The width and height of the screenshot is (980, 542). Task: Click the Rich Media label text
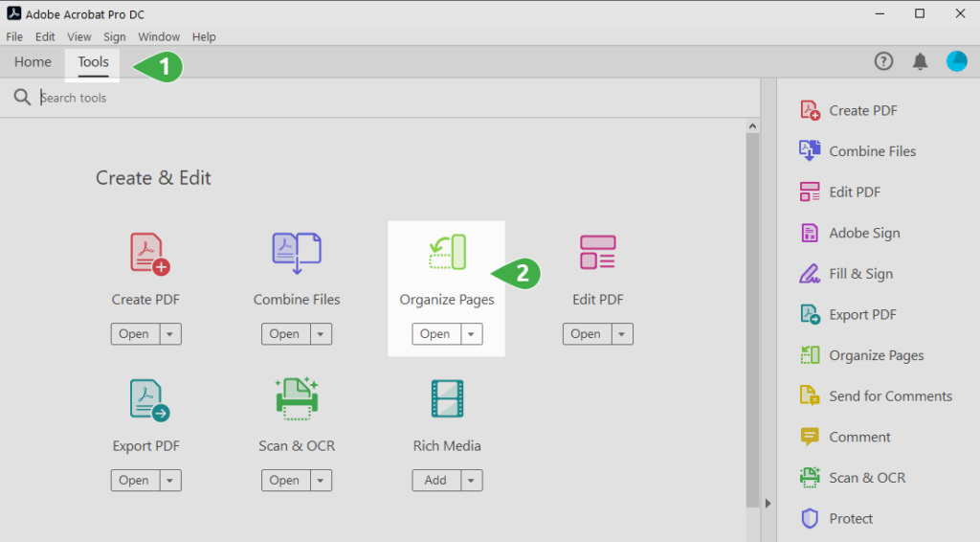coord(447,445)
